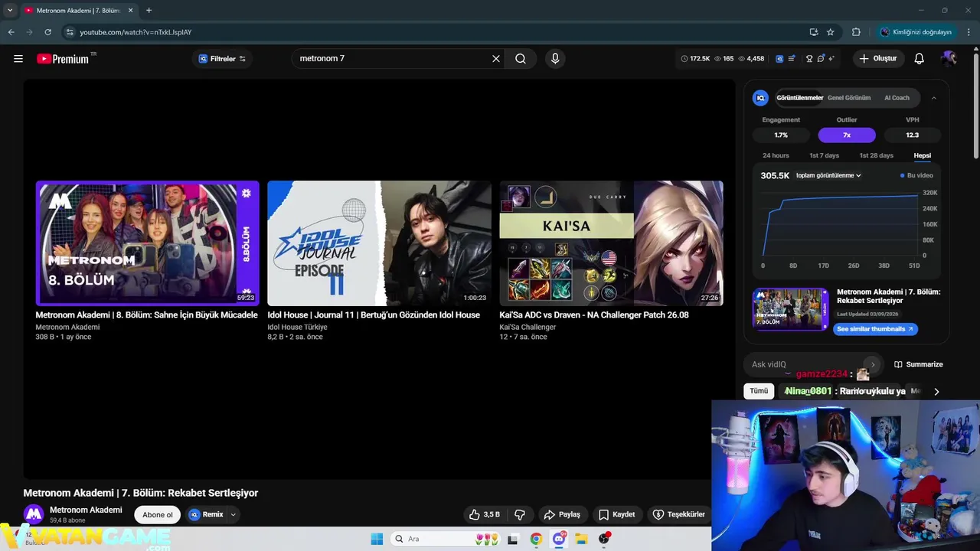Open Discord from the taskbar
The height and width of the screenshot is (551, 980).
(559, 539)
